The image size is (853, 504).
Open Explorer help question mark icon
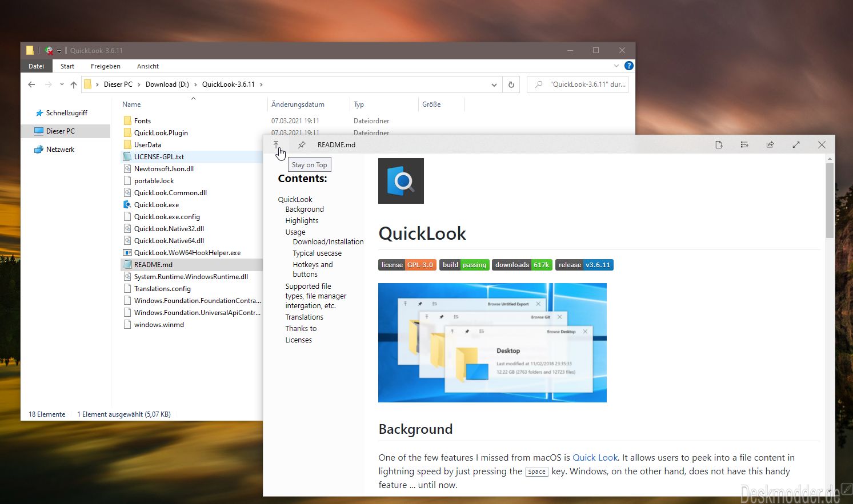pyautogui.click(x=629, y=66)
